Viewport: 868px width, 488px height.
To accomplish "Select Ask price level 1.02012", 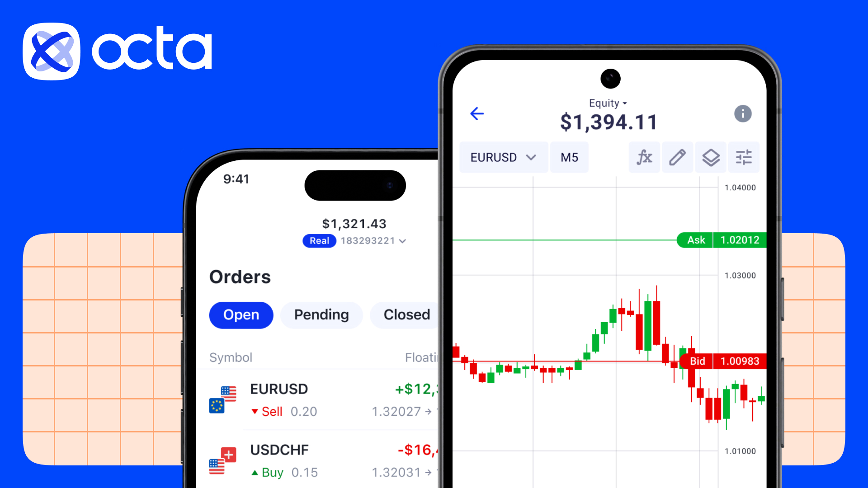I will point(722,239).
